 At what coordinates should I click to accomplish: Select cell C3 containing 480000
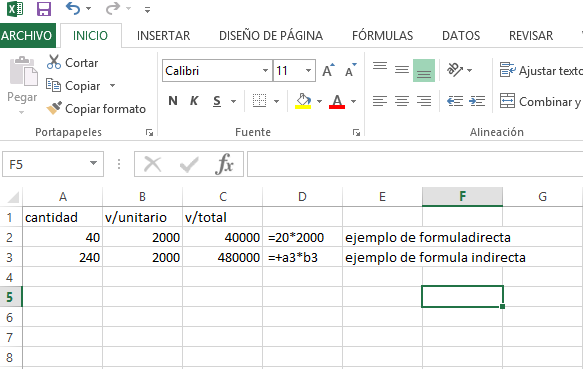pos(222,257)
